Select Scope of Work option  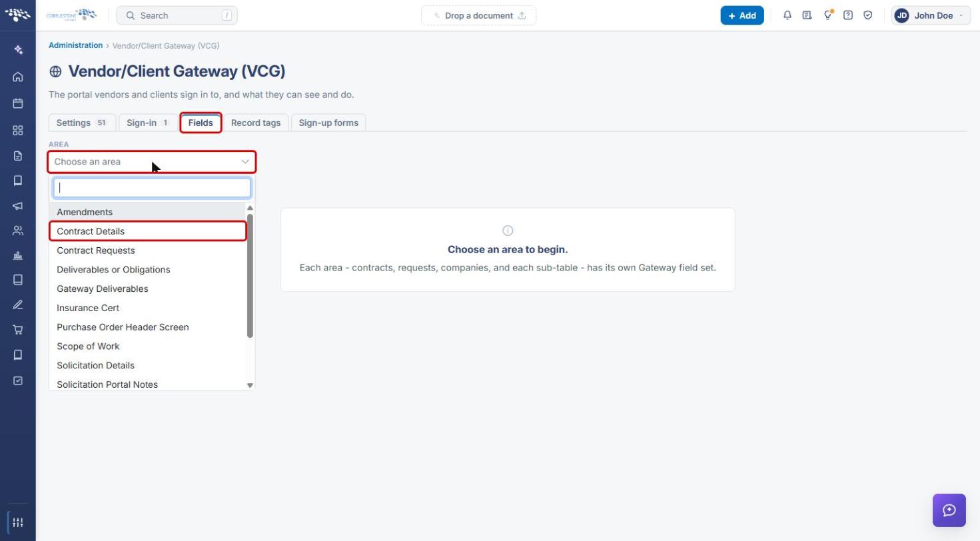pyautogui.click(x=148, y=346)
